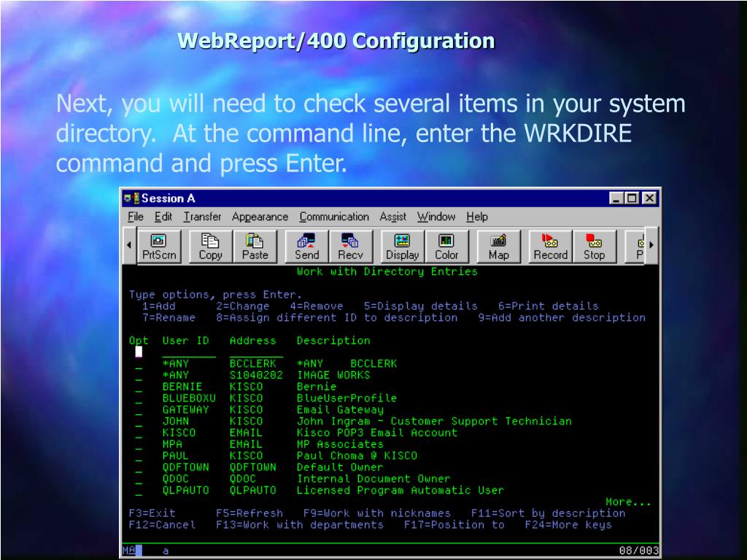747x560 pixels.
Task: Click the Paste toolbar icon
Action: [255, 246]
